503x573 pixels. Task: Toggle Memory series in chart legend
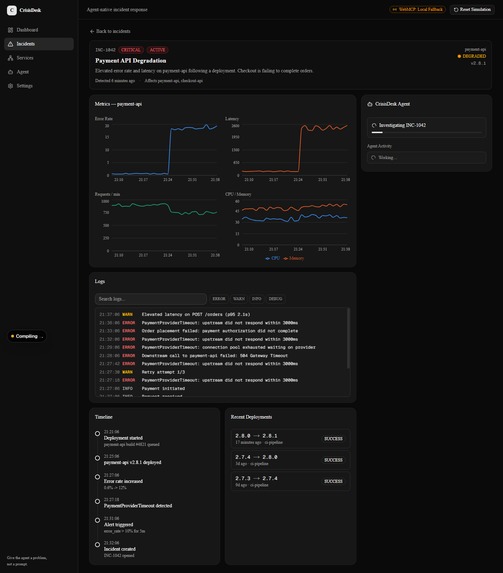294,258
